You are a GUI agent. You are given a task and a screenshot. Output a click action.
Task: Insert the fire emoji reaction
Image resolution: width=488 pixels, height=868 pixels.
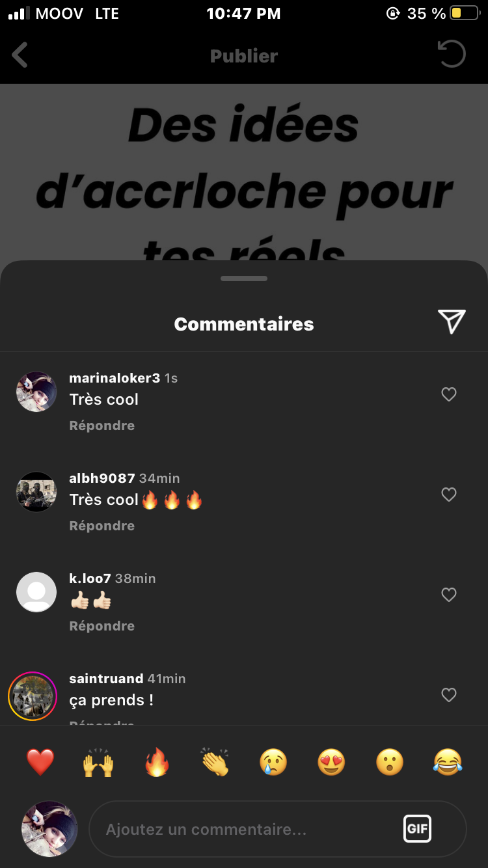click(x=157, y=762)
